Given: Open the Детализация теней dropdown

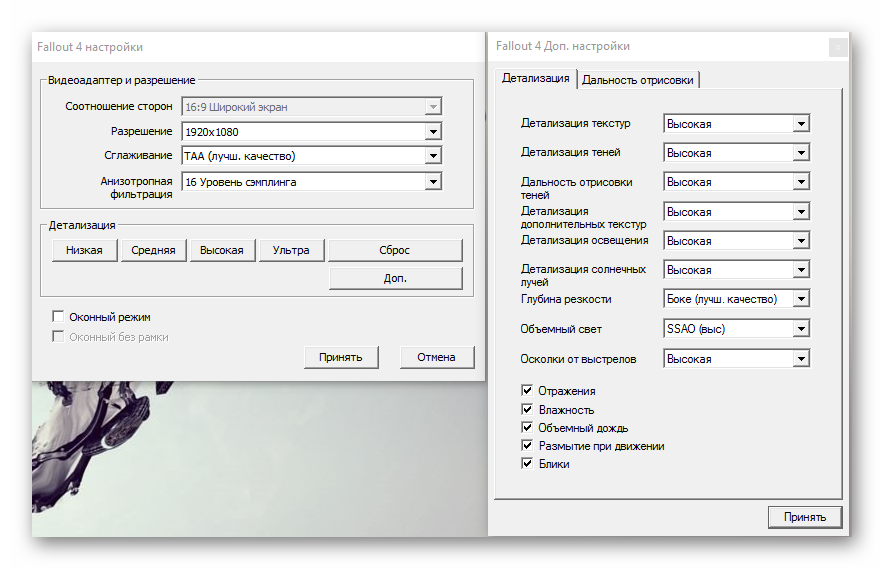Looking at the screenshot, I should [736, 153].
